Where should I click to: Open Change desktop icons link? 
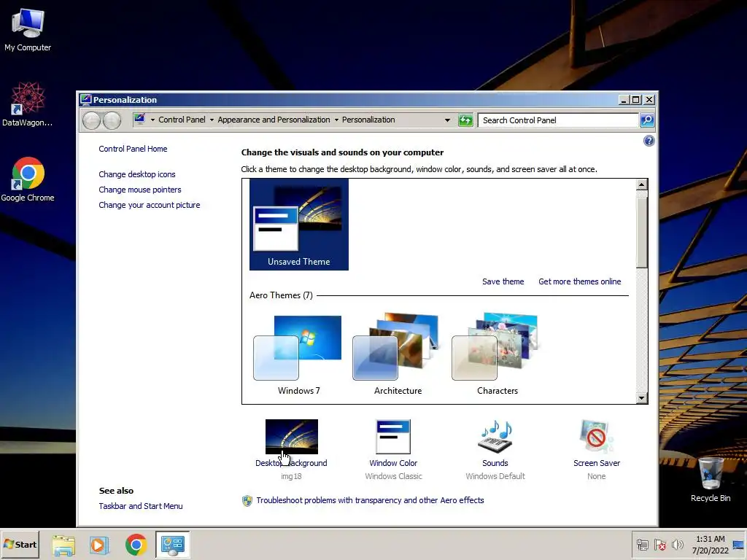pos(136,174)
